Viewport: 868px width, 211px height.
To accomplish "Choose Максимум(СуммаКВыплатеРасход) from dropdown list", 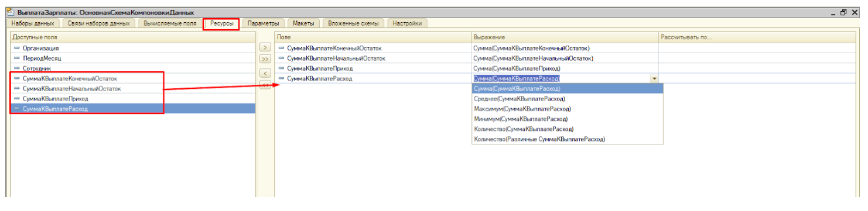I will [x=567, y=109].
